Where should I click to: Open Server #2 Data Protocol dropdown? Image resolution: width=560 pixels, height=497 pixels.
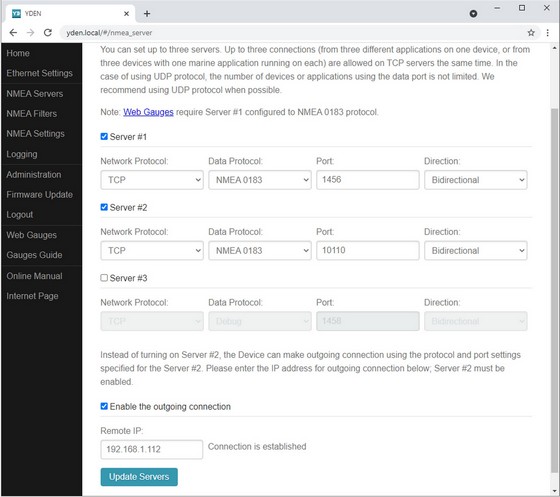(x=260, y=250)
